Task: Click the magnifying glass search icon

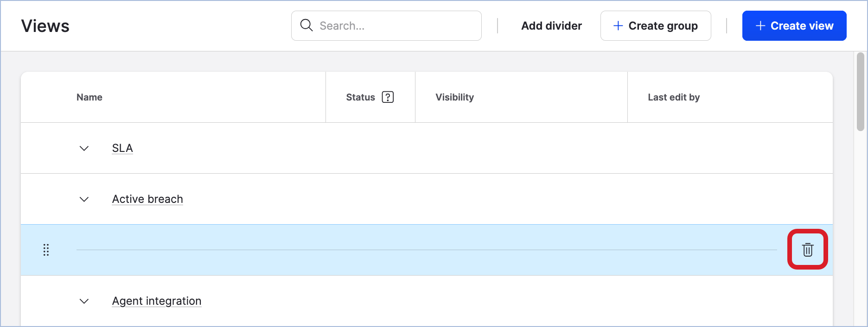Action: pos(306,25)
